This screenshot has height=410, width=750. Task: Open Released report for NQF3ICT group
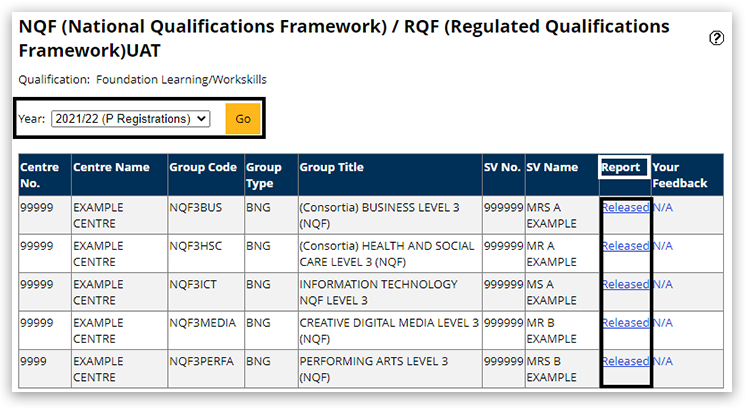(x=625, y=285)
